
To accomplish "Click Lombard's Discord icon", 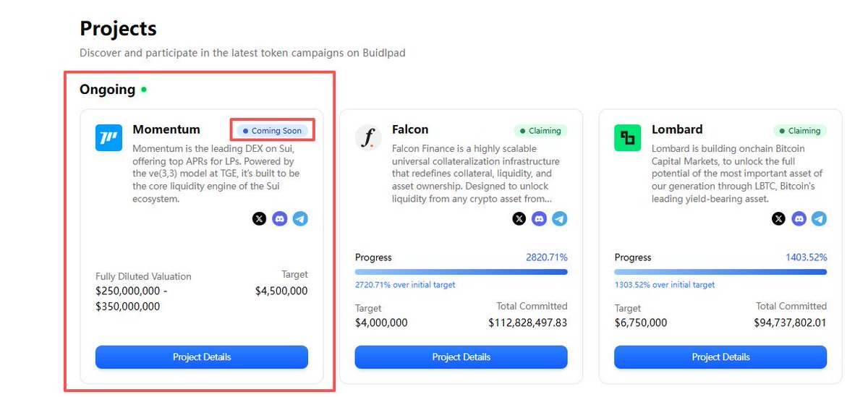I will [799, 218].
